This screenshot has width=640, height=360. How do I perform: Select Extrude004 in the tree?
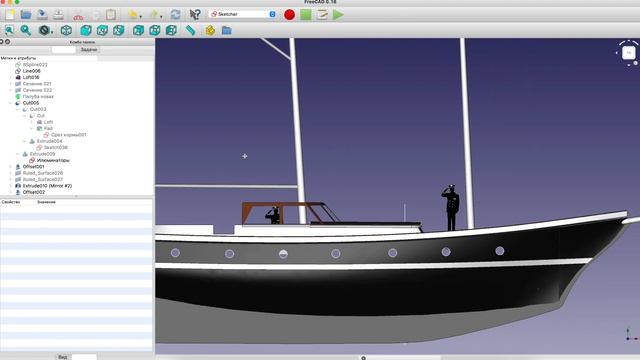point(49,141)
